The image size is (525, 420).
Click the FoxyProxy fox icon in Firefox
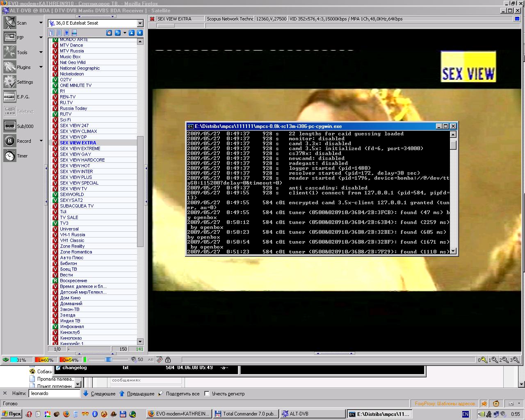(484, 404)
